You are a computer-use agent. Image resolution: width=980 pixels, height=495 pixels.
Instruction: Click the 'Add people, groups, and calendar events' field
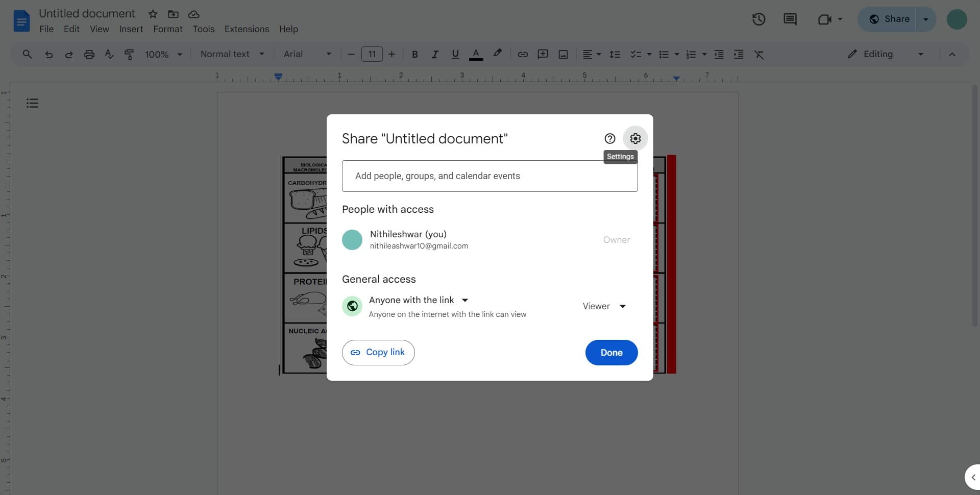point(489,176)
